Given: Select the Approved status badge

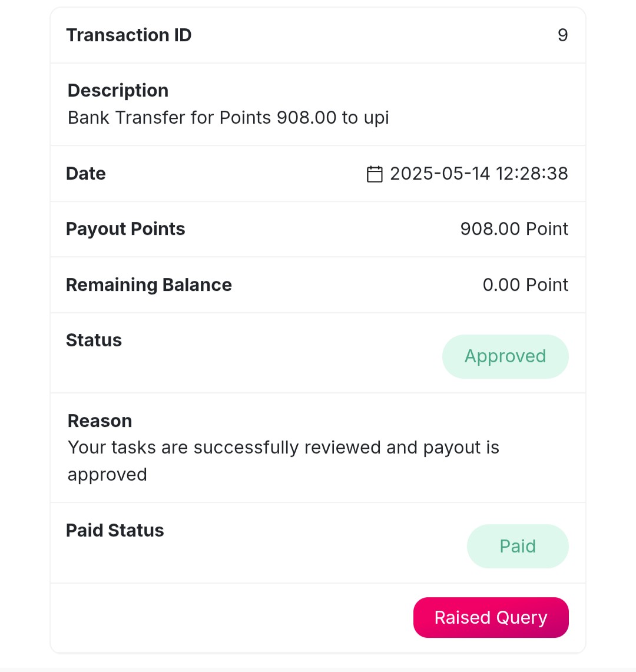Looking at the screenshot, I should pyautogui.click(x=505, y=356).
